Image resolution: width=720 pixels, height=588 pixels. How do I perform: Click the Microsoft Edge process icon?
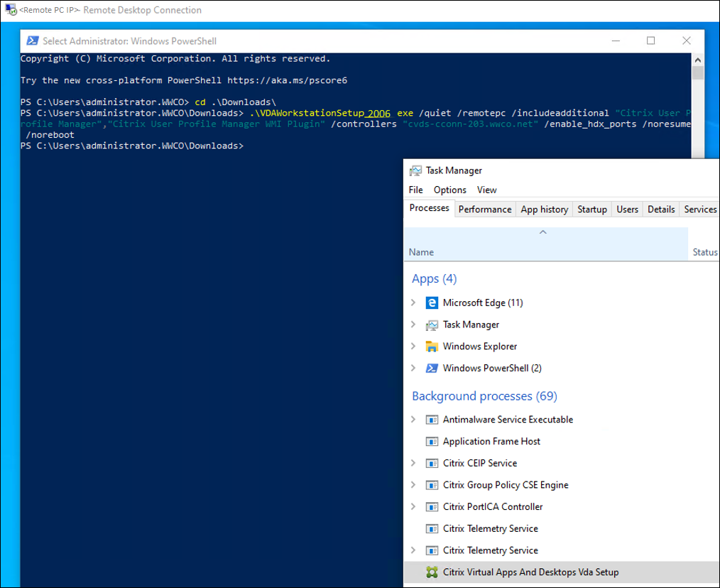(x=431, y=303)
